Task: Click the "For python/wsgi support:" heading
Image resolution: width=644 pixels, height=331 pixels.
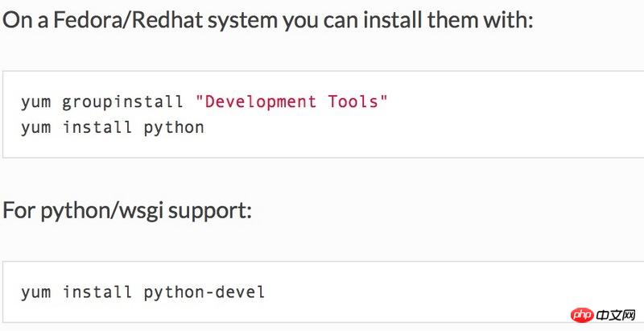Action: (x=128, y=211)
